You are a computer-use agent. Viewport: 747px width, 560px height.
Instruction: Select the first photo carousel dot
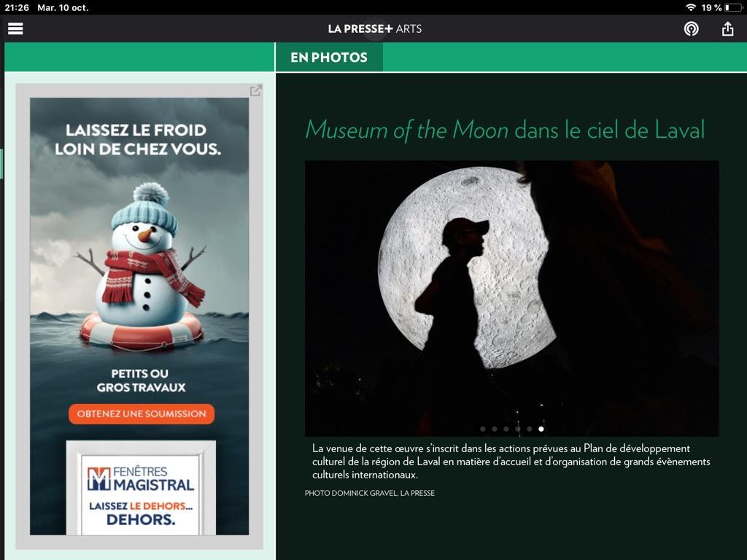click(483, 429)
